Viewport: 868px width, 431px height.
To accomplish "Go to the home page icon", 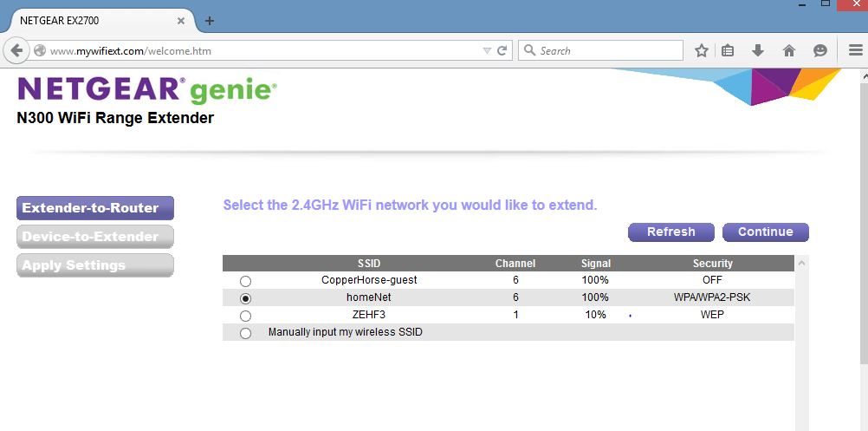I will click(789, 51).
